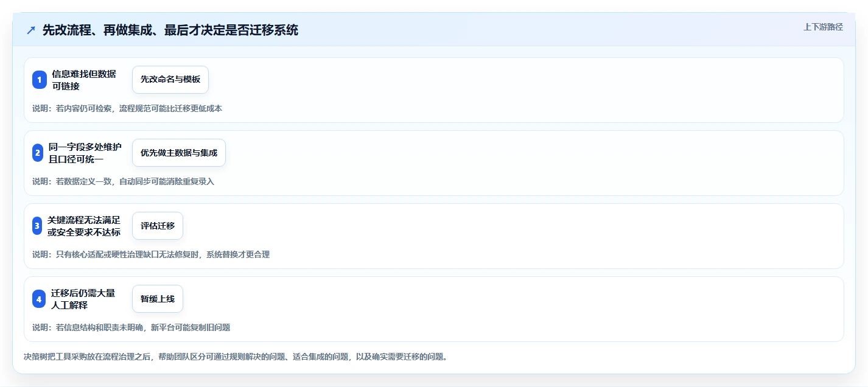This screenshot has width=868, height=387.
Task: Click step number 2 badge
Action: point(38,153)
